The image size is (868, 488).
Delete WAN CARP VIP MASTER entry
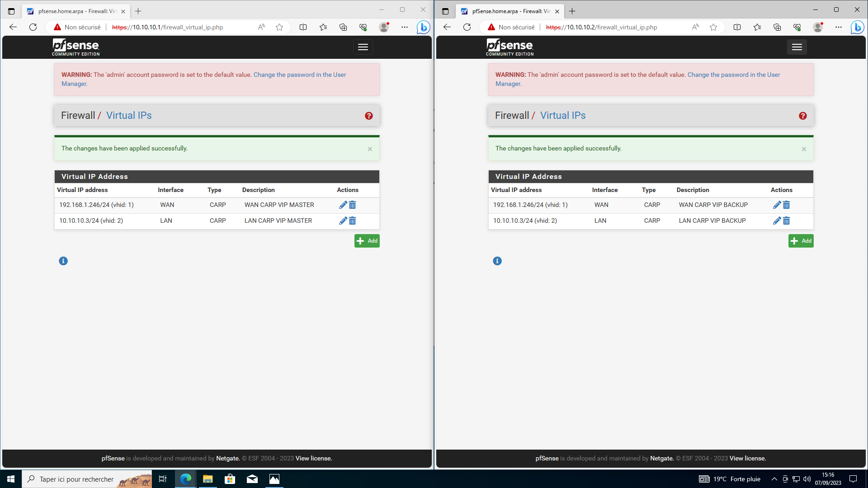click(x=353, y=205)
